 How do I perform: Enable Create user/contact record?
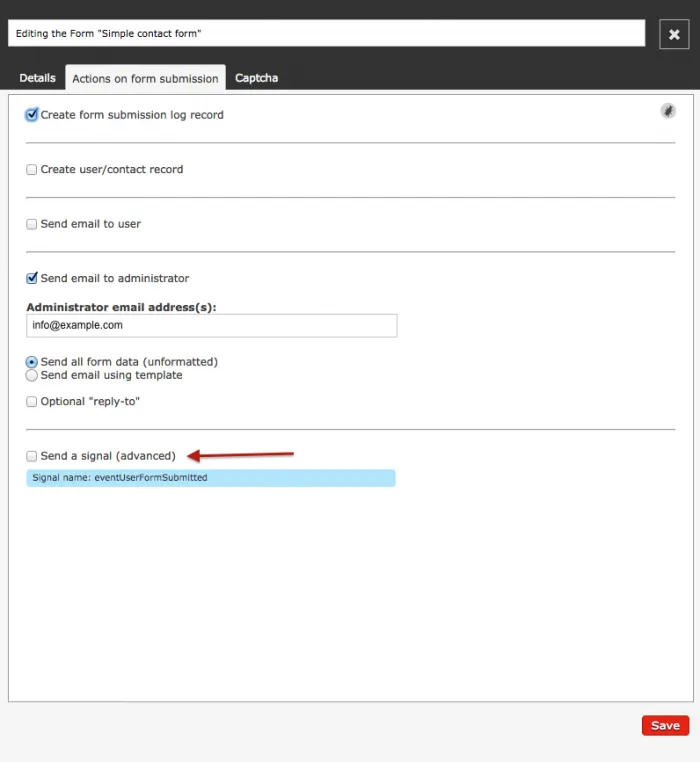click(x=32, y=170)
